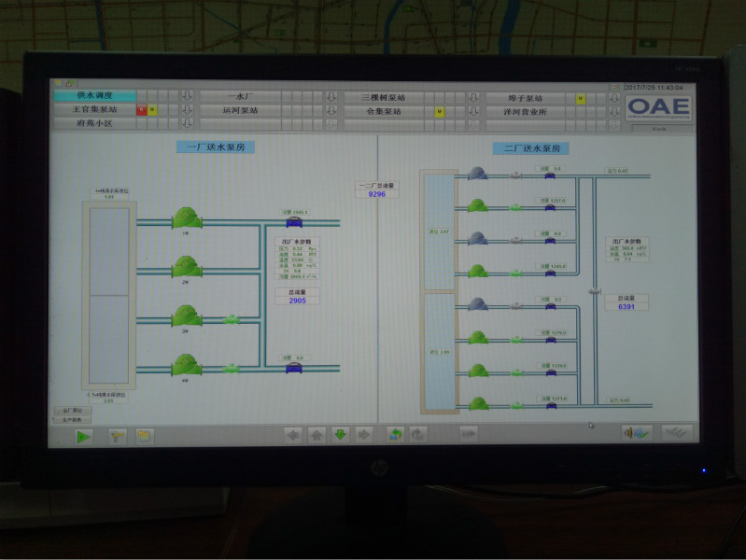Click the top gray stopped pump in 二厂送水泵房
Image resolution: width=746 pixels, height=560 pixels.
coord(477,174)
